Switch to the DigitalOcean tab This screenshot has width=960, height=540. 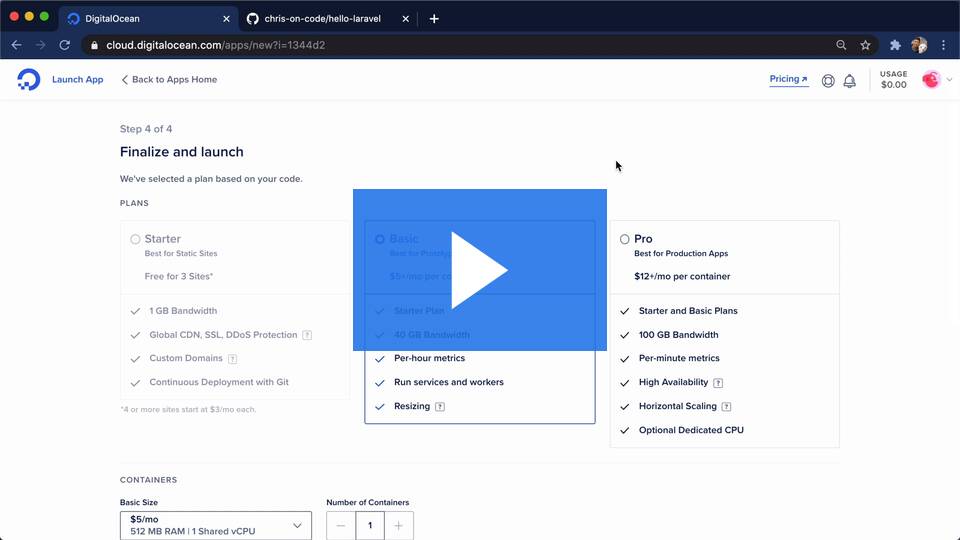147,19
